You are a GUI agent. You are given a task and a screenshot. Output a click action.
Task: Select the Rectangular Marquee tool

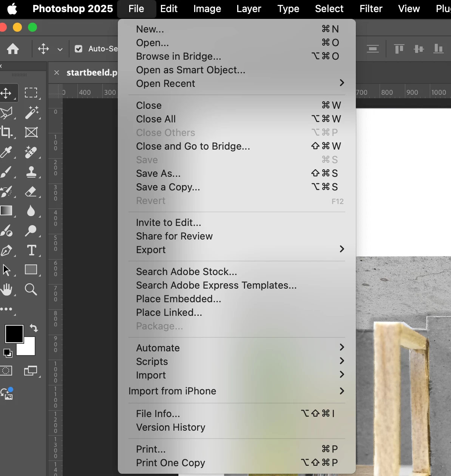tap(31, 93)
